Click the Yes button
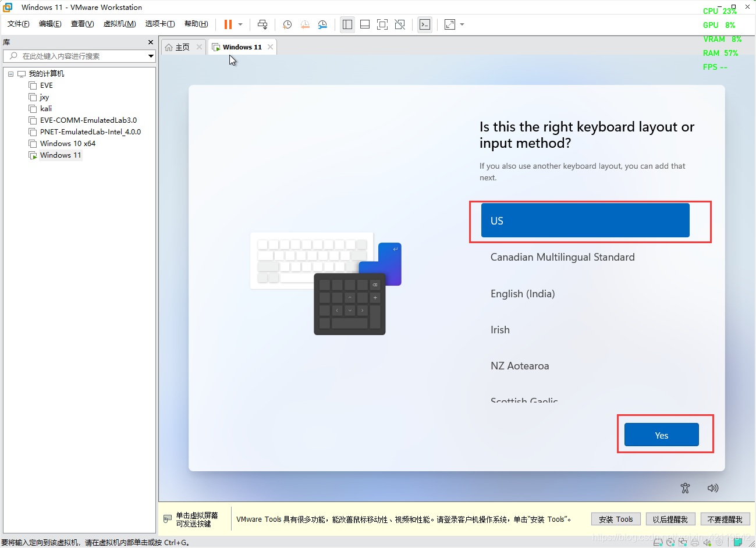The width and height of the screenshot is (756, 548). pos(661,435)
